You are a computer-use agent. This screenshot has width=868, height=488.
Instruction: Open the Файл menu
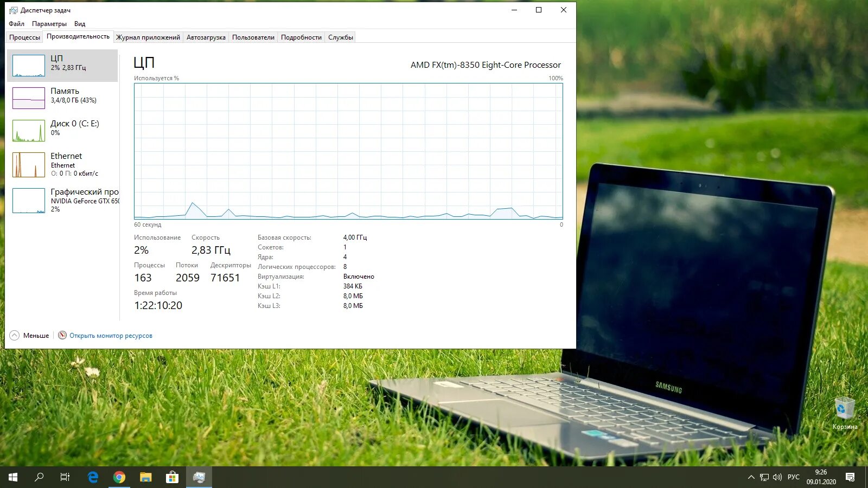[x=16, y=23]
